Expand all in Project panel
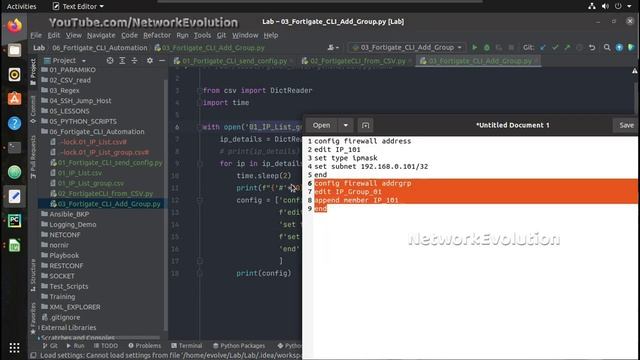Screen dimensions: 640x360 [x=122, y=60]
